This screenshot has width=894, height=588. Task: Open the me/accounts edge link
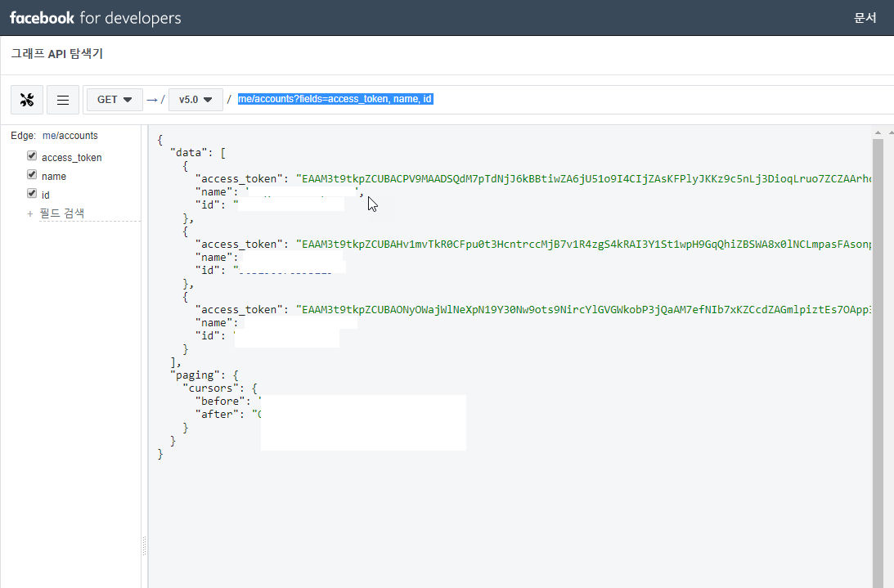pos(70,136)
